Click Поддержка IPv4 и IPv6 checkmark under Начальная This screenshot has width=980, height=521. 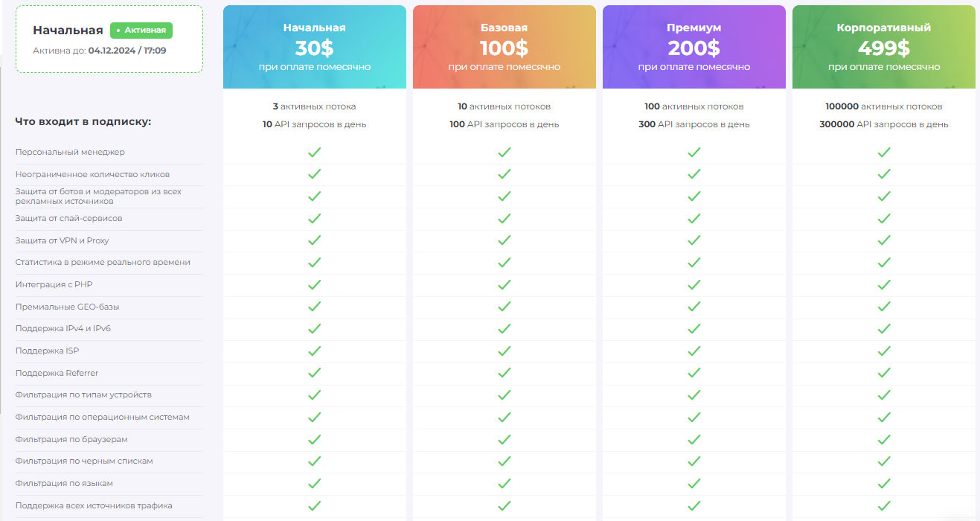pyautogui.click(x=315, y=328)
